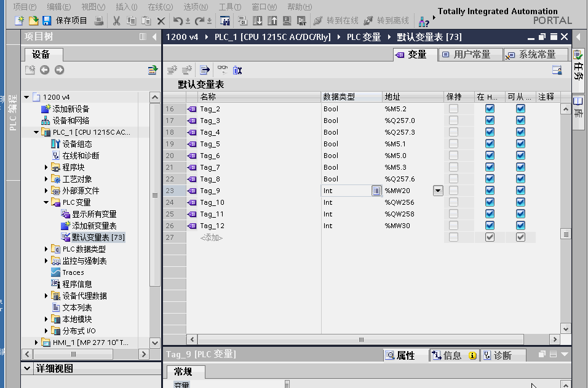The width and height of the screenshot is (588, 388).
Task: Switch to the 信息 inspector tab
Action: 454,355
